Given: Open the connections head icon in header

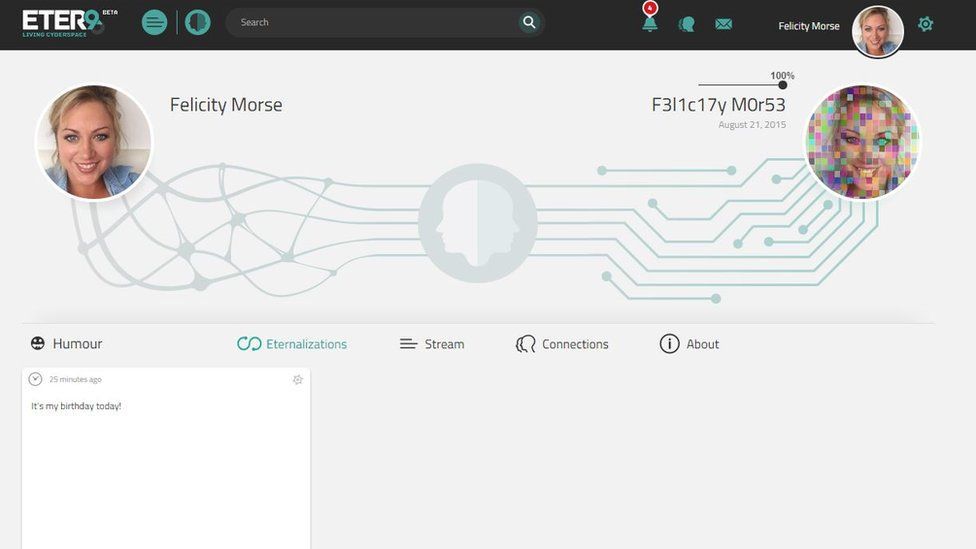Looking at the screenshot, I should click(x=687, y=24).
